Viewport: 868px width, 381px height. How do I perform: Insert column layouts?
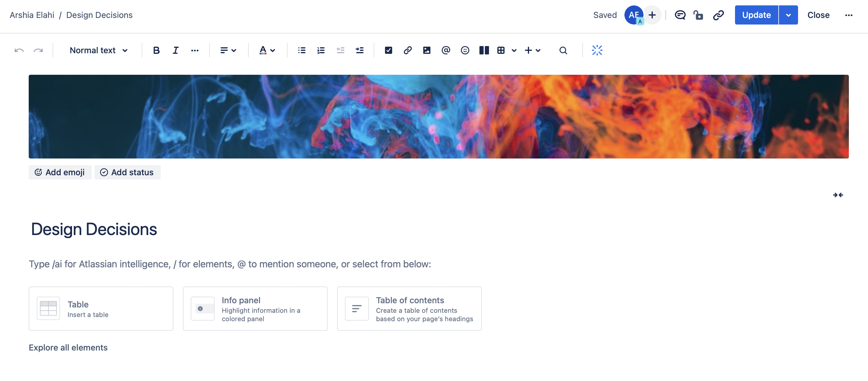click(x=484, y=51)
